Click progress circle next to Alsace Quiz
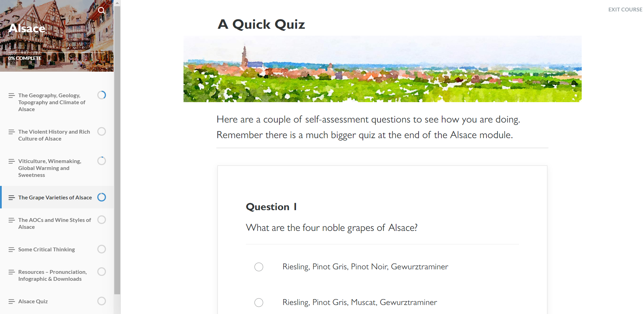644x314 pixels. [x=101, y=301]
